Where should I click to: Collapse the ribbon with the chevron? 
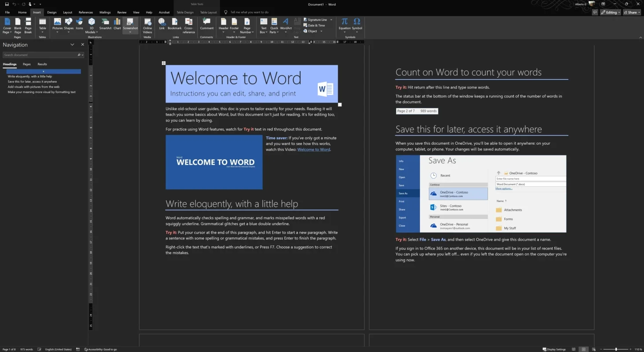[640, 37]
